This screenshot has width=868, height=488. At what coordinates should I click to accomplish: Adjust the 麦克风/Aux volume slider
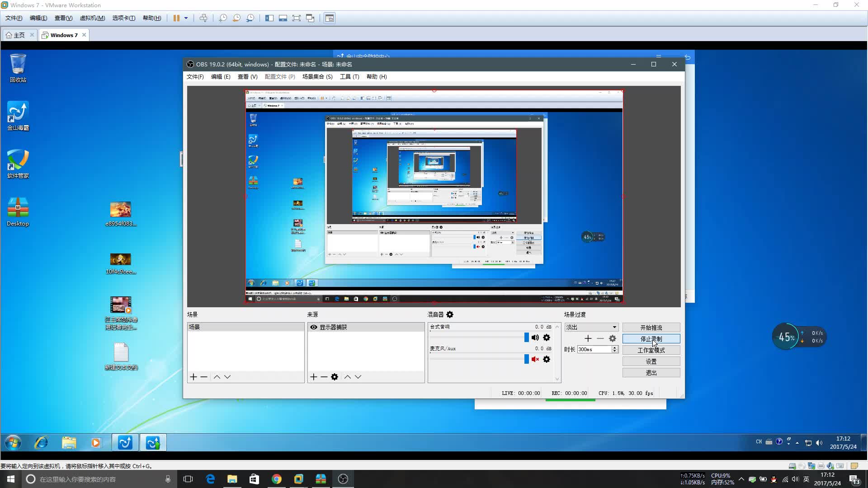pyautogui.click(x=526, y=359)
